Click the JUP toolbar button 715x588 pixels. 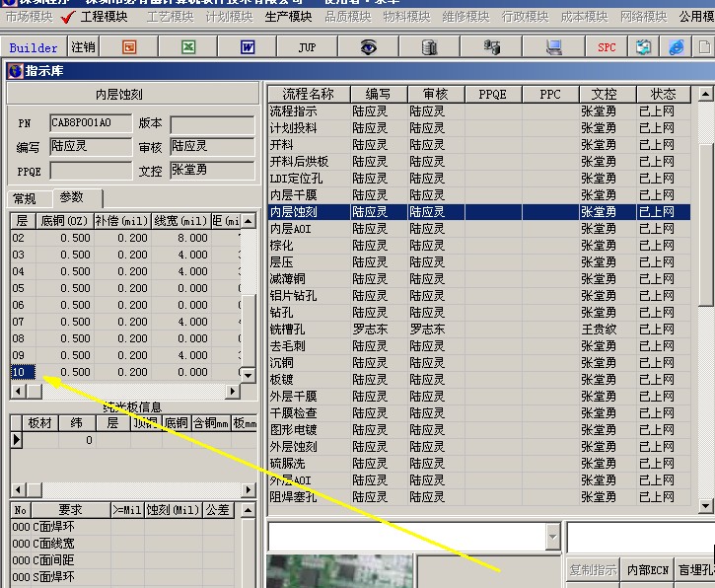(307, 47)
